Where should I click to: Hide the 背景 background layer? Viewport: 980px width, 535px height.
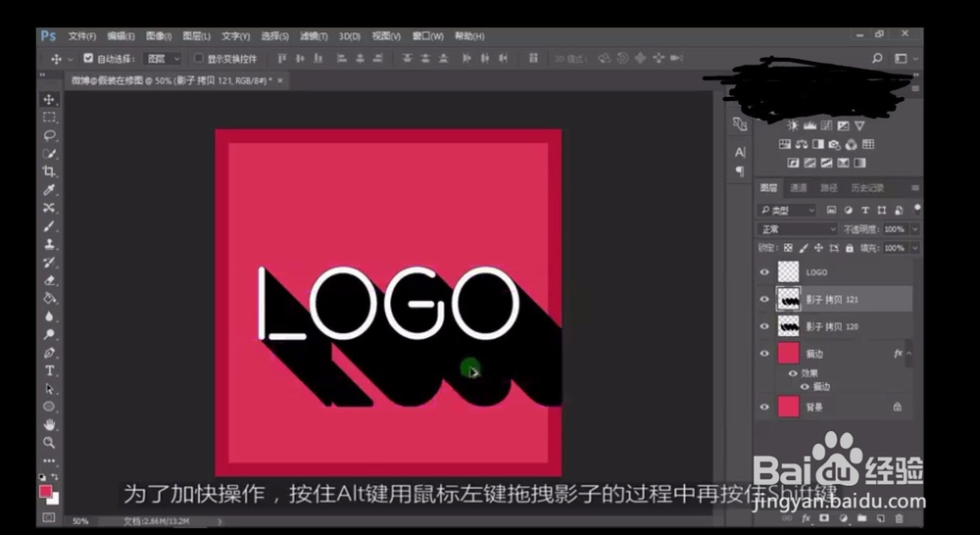point(764,407)
